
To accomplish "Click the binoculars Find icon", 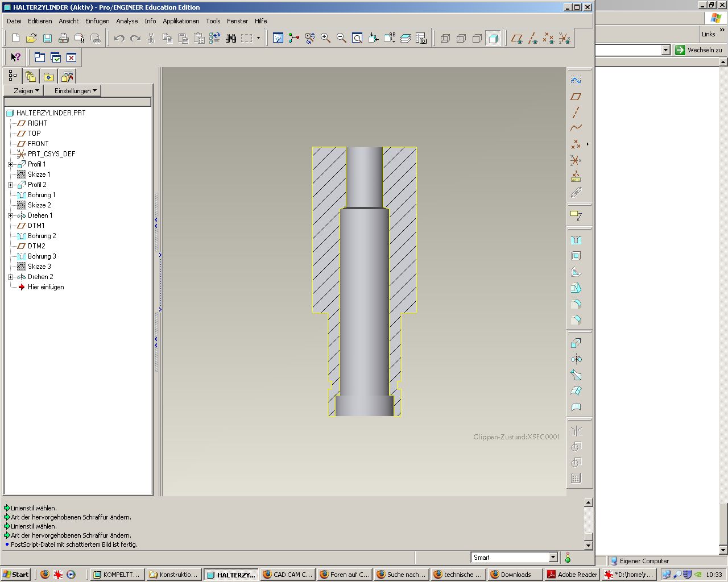I will point(231,39).
